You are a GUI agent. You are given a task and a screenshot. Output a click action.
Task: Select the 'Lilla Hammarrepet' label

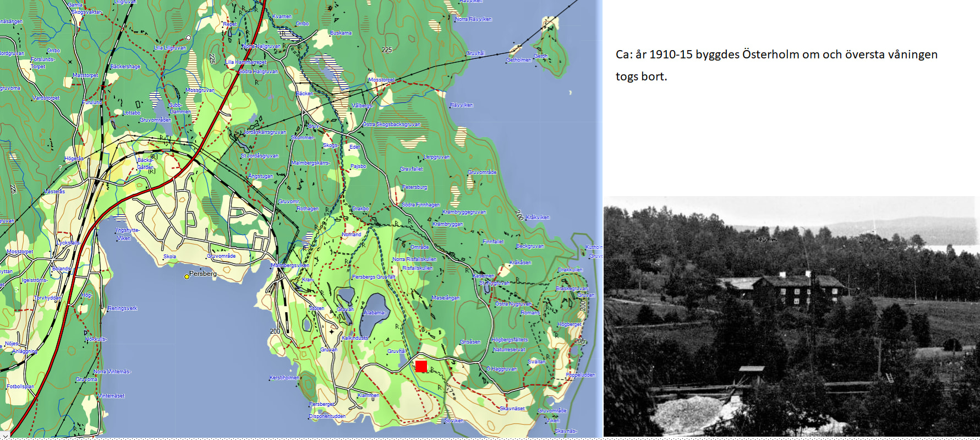tap(246, 62)
